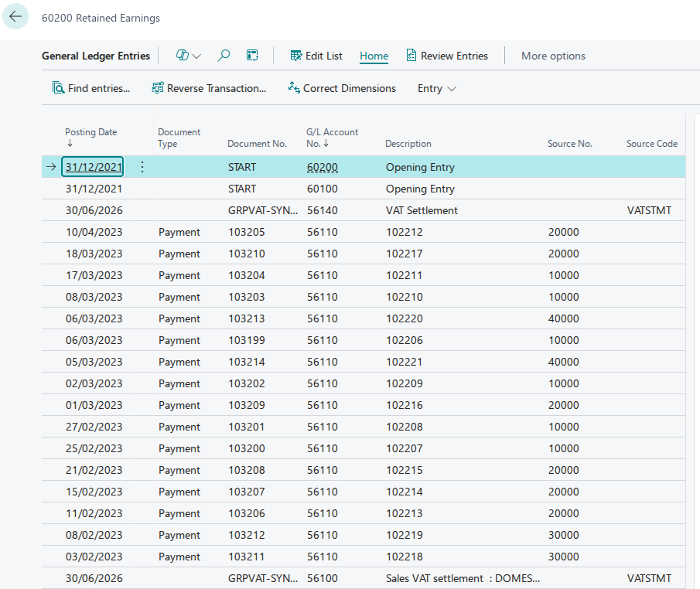Screen dimensions: 700x589
Task: Click document number 103204
Action: 247,275
